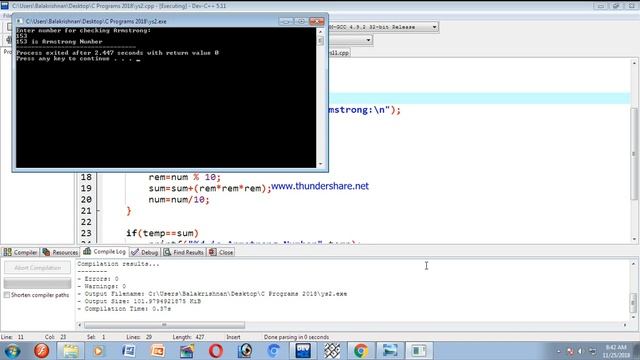
Task: Click the compile log horizontal scrollbar thumb
Action: [x=164, y=325]
